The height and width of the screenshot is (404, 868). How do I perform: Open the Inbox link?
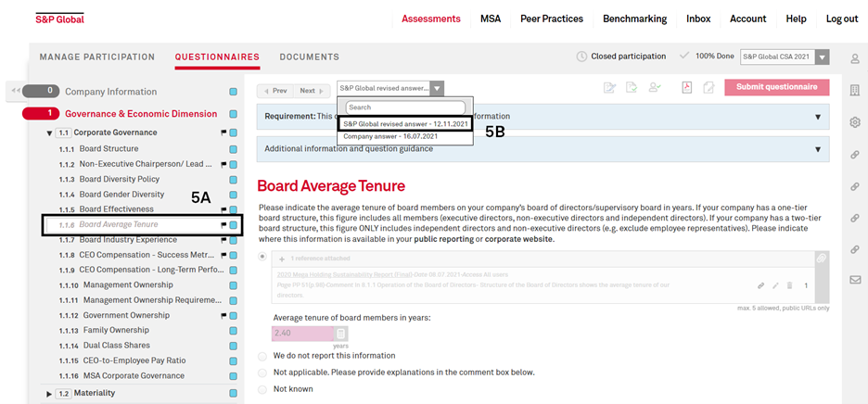click(698, 19)
